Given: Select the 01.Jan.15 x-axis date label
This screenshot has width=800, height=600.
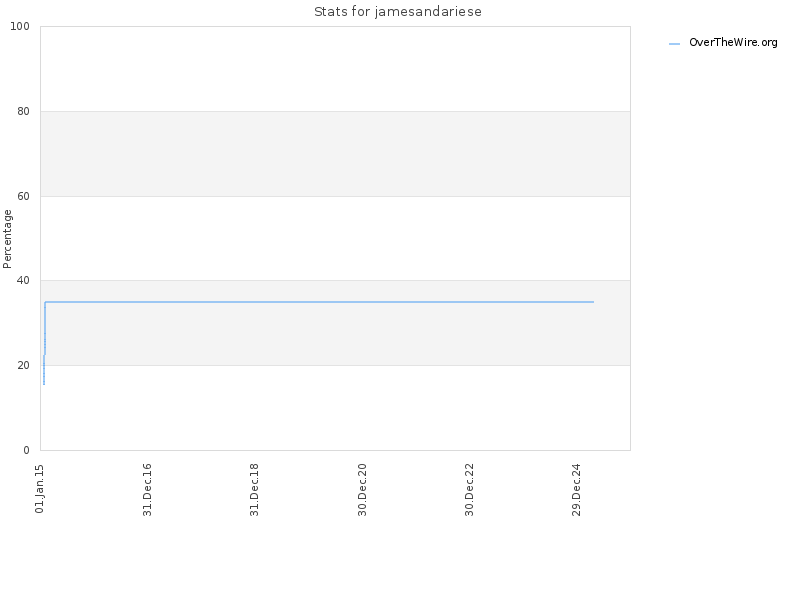Looking at the screenshot, I should [x=40, y=489].
